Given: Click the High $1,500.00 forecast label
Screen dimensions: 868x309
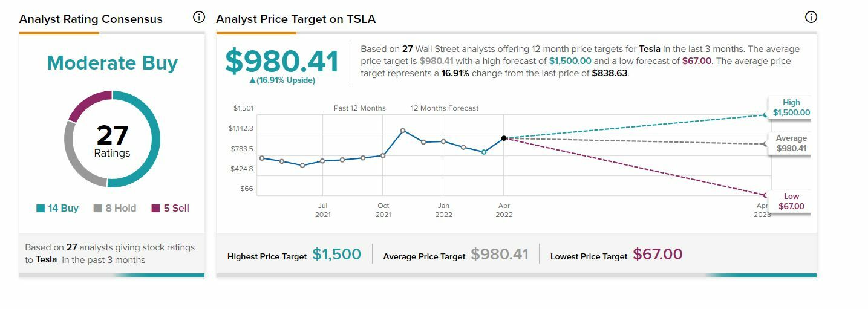Looking at the screenshot, I should click(x=791, y=108).
